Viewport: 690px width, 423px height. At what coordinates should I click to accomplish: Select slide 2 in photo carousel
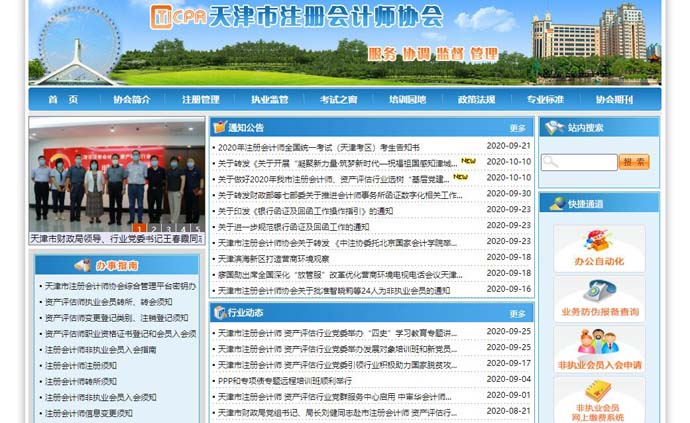coord(154,228)
